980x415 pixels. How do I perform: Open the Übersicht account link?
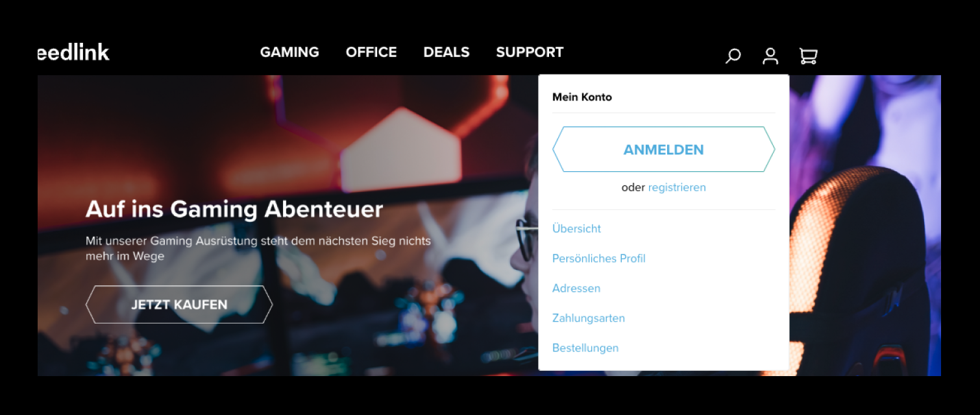click(x=576, y=229)
